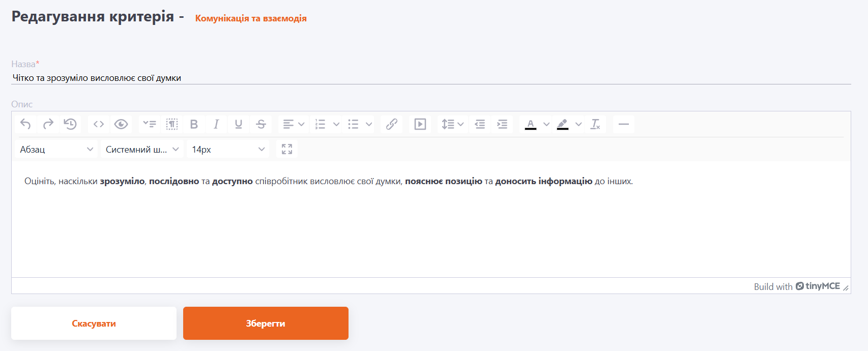Screen dimensions: 868x351
Task: Click the text alignment icon
Action: [x=288, y=124]
